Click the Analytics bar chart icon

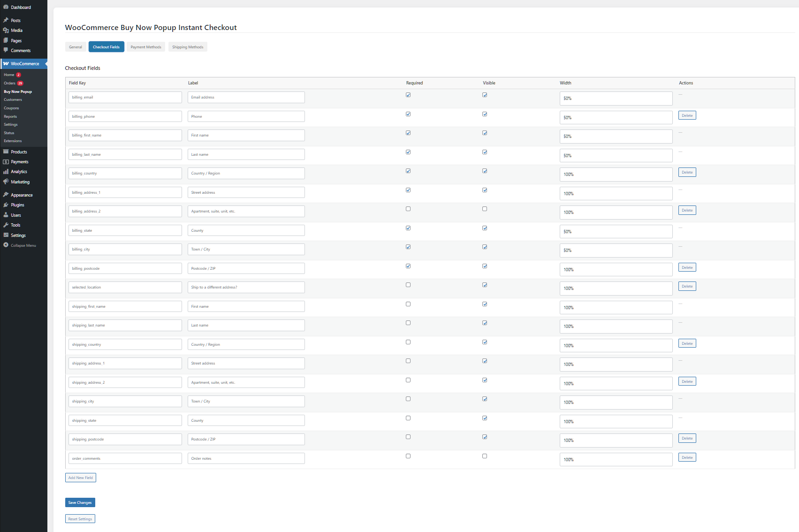pyautogui.click(x=6, y=172)
